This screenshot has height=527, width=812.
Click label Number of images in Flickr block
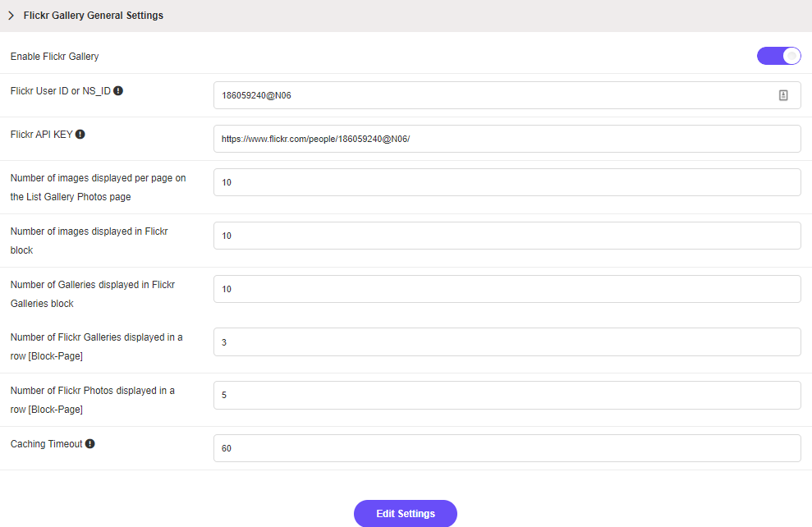(x=89, y=241)
